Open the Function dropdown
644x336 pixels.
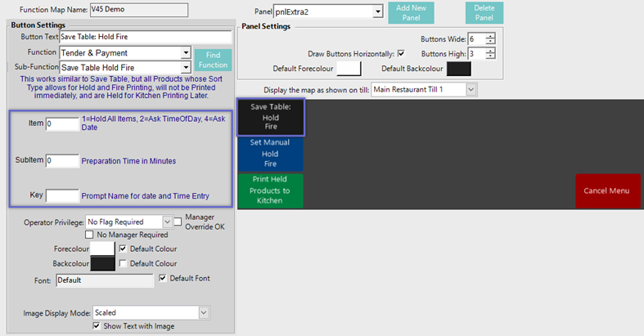(186, 53)
